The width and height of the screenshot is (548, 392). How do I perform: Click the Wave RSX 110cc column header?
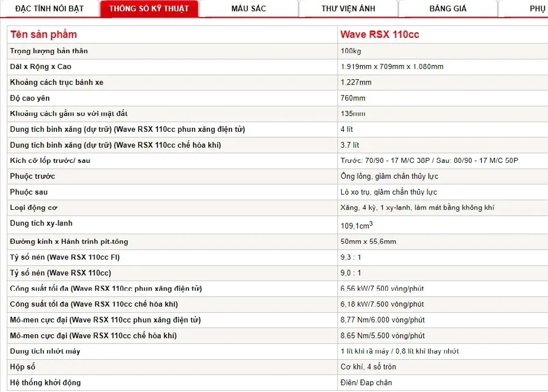[x=380, y=35]
